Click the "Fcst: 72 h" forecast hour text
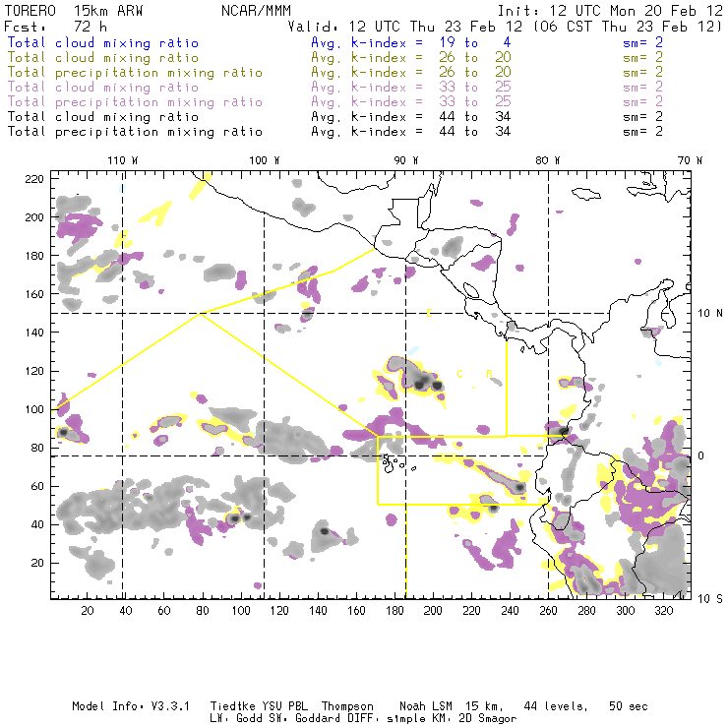The image size is (728, 728). point(55,27)
